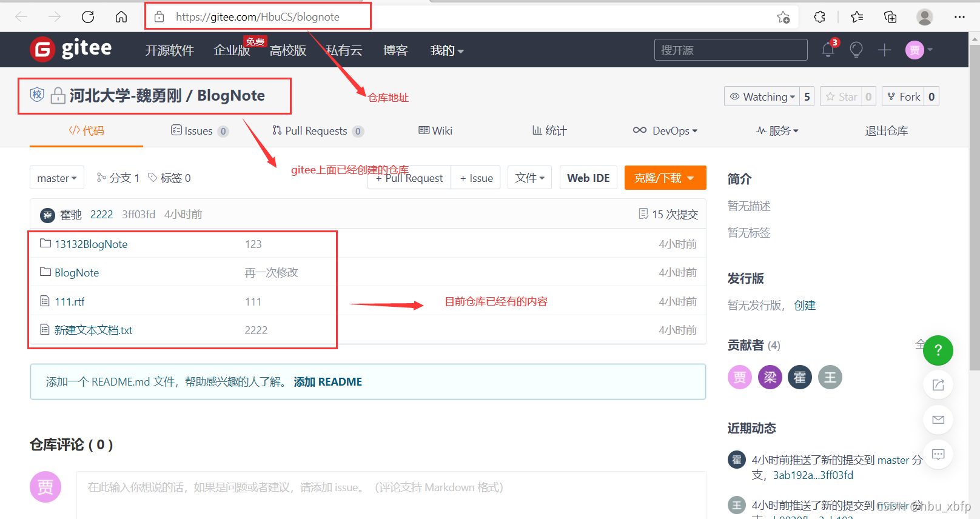The height and width of the screenshot is (519, 980).
Task: Click 创建 release link
Action: (805, 305)
